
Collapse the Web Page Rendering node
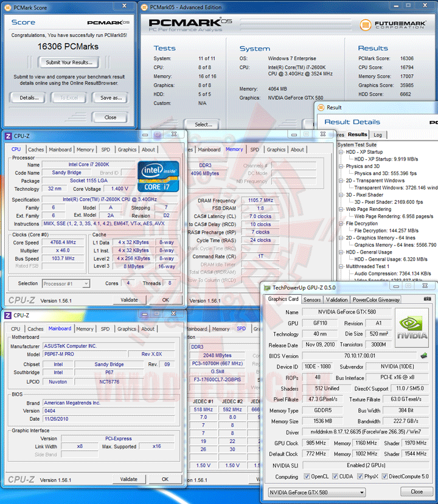(x=341, y=209)
